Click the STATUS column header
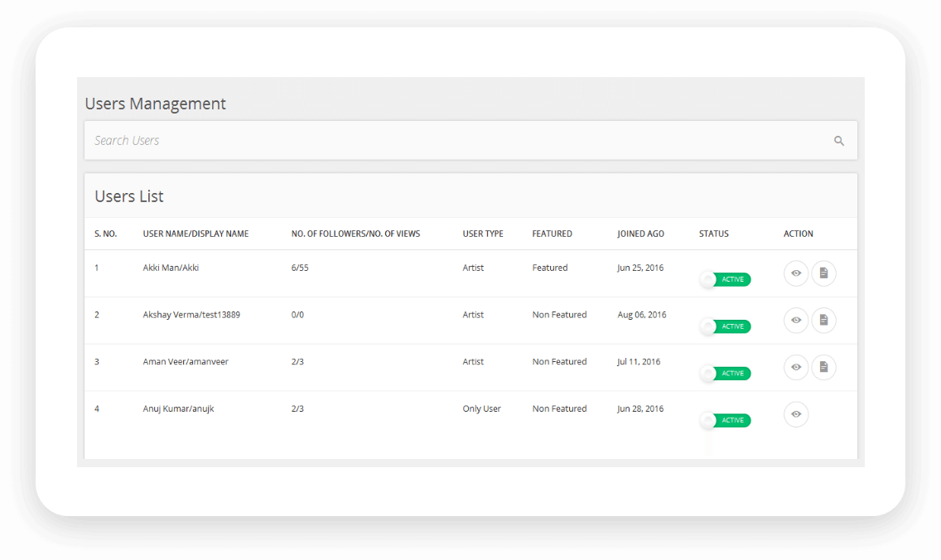Viewport: 941px width, 560px height. [713, 234]
